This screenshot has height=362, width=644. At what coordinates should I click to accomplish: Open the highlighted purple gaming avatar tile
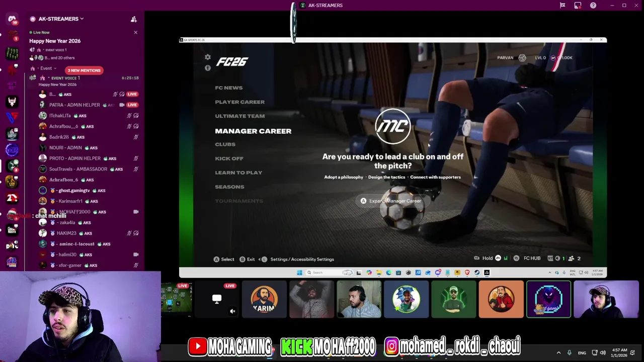[x=548, y=300]
